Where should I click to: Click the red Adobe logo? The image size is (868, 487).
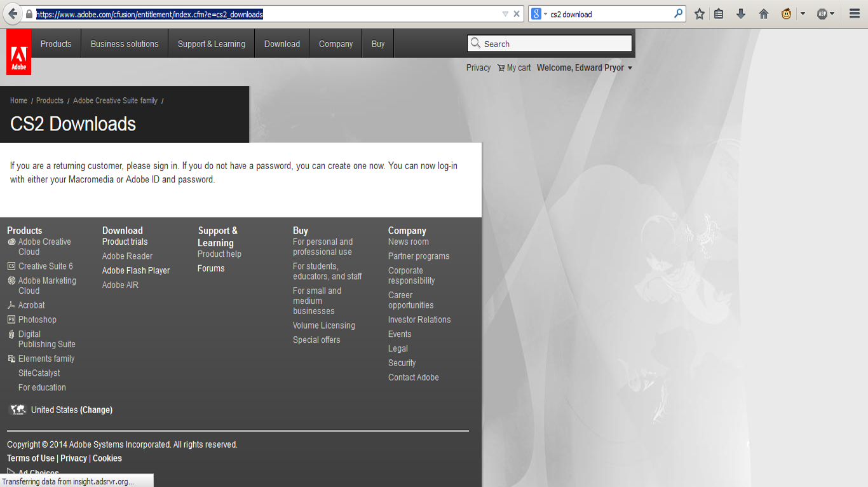[x=19, y=52]
